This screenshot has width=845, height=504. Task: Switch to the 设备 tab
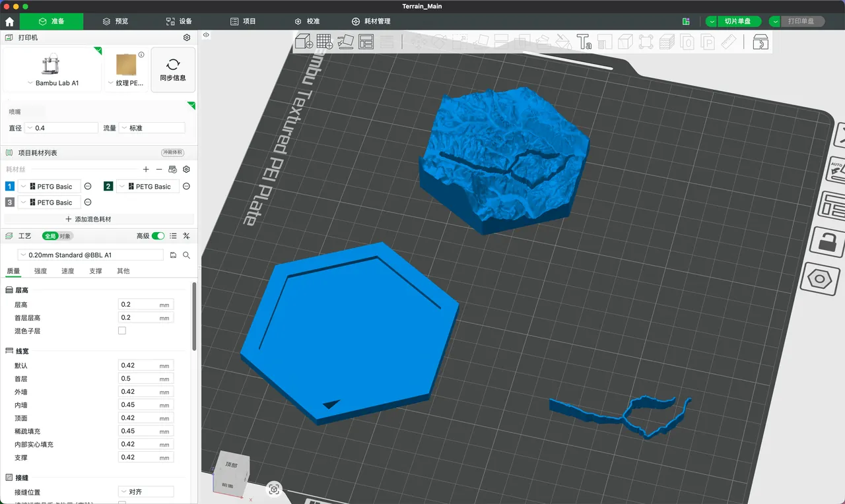pyautogui.click(x=179, y=21)
